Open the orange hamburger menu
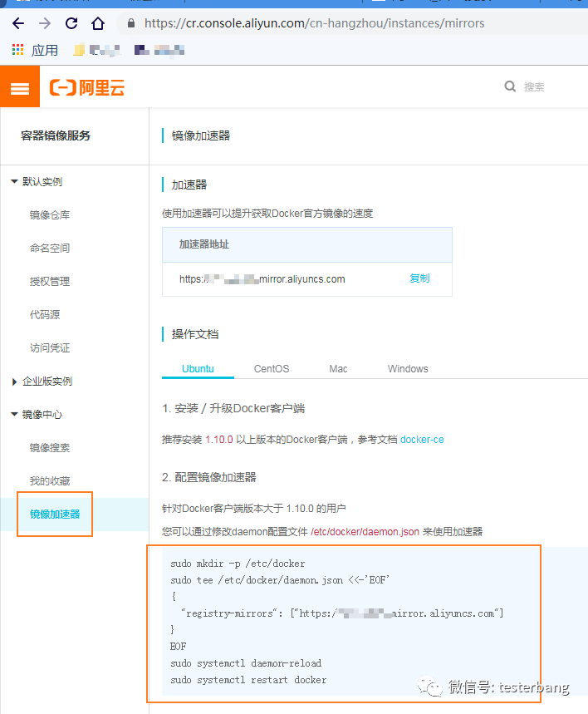 point(20,86)
